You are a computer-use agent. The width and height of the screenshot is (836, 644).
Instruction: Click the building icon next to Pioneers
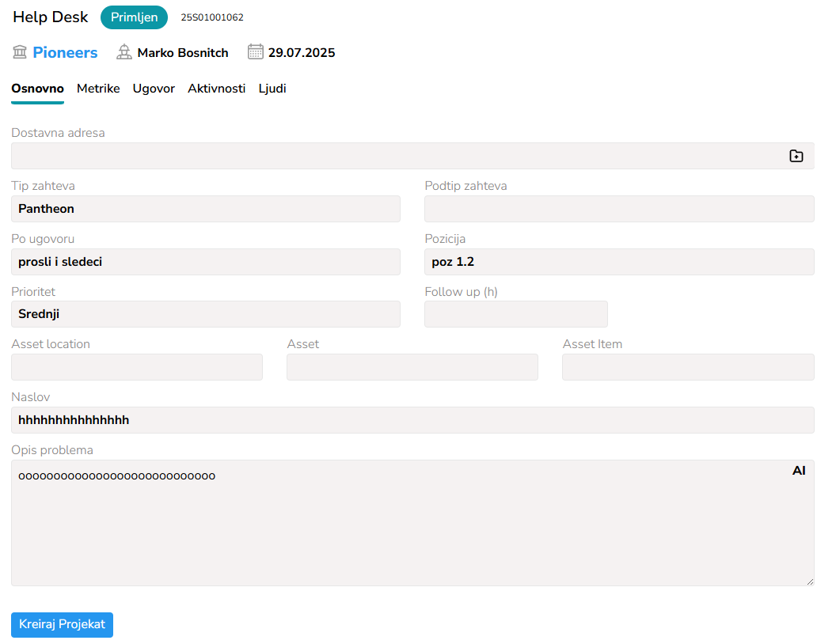[x=20, y=53]
